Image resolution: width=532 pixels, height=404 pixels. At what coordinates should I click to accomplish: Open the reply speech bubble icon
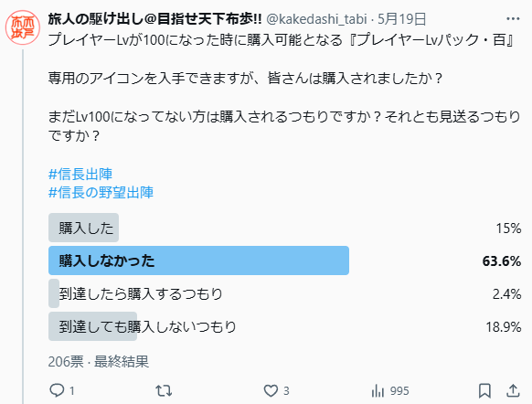click(57, 390)
